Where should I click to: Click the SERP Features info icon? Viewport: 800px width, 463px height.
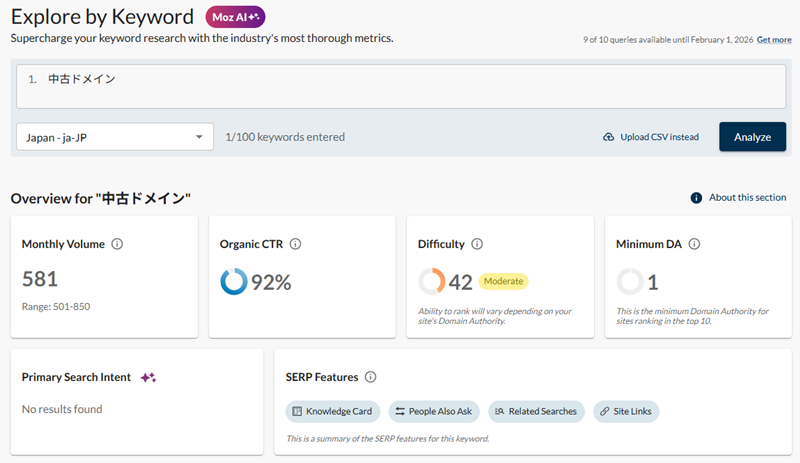click(x=370, y=377)
